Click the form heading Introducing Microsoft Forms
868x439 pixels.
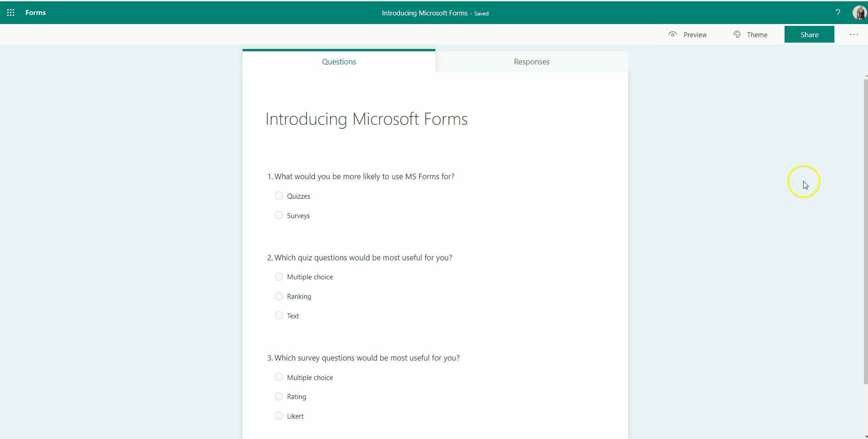point(366,119)
